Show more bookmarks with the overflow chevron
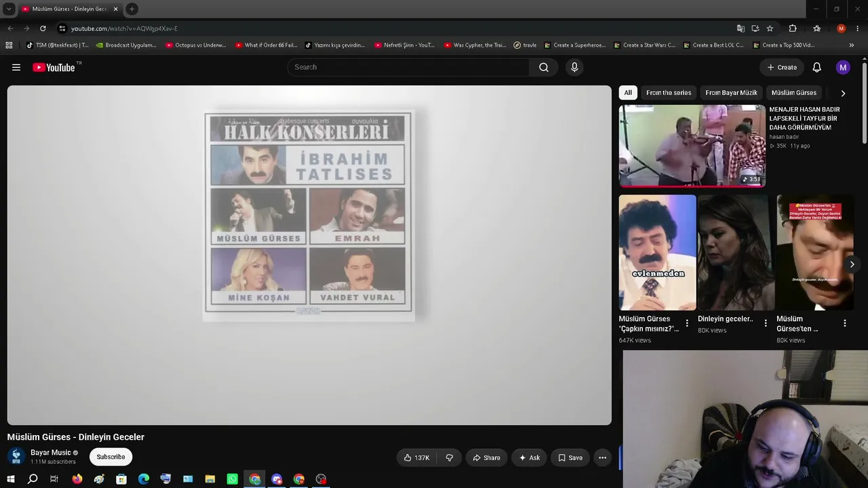 [852, 45]
